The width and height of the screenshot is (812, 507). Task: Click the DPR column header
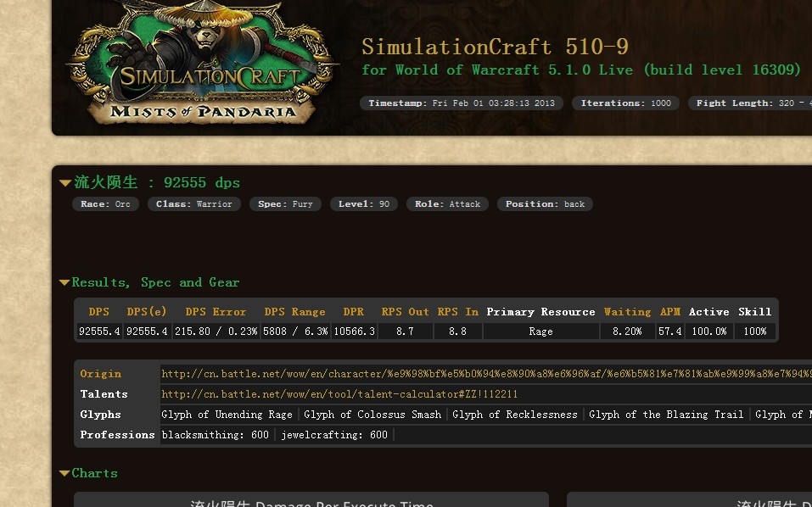tap(354, 312)
